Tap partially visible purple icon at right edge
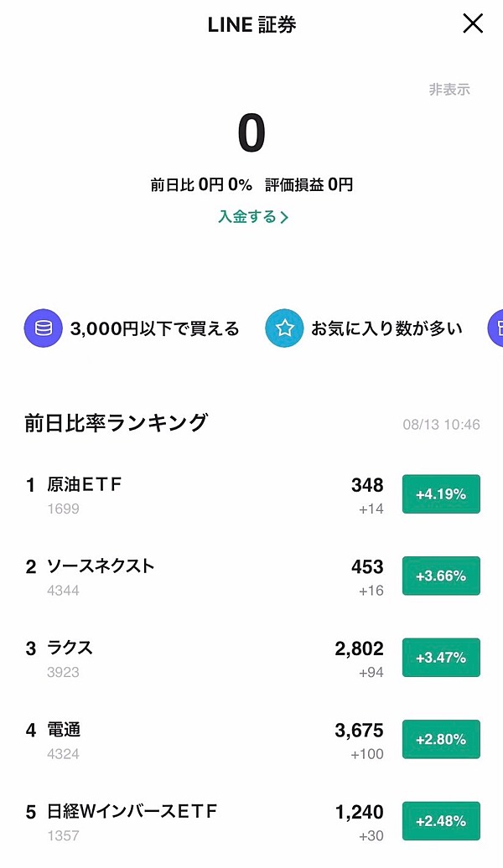Image resolution: width=503 pixels, height=868 pixels. pyautogui.click(x=496, y=328)
